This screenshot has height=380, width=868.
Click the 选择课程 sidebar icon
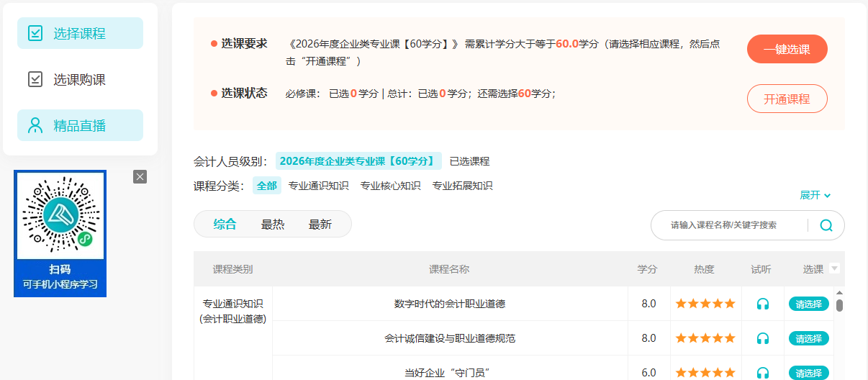(x=35, y=33)
